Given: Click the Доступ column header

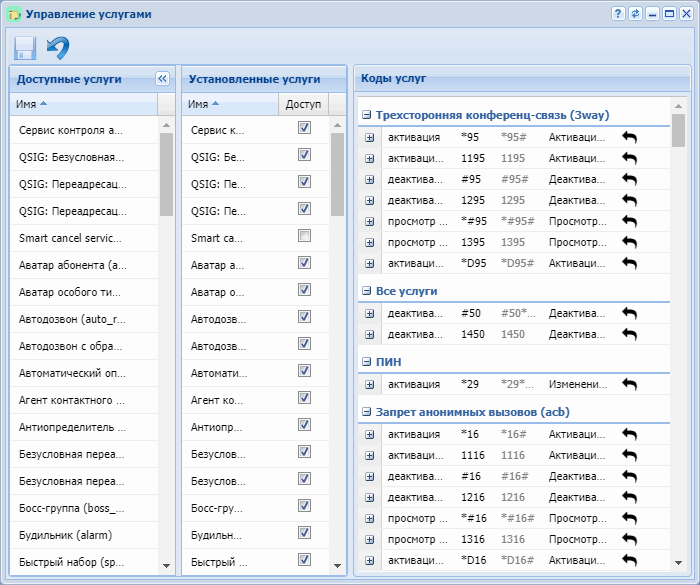Looking at the screenshot, I should [303, 104].
